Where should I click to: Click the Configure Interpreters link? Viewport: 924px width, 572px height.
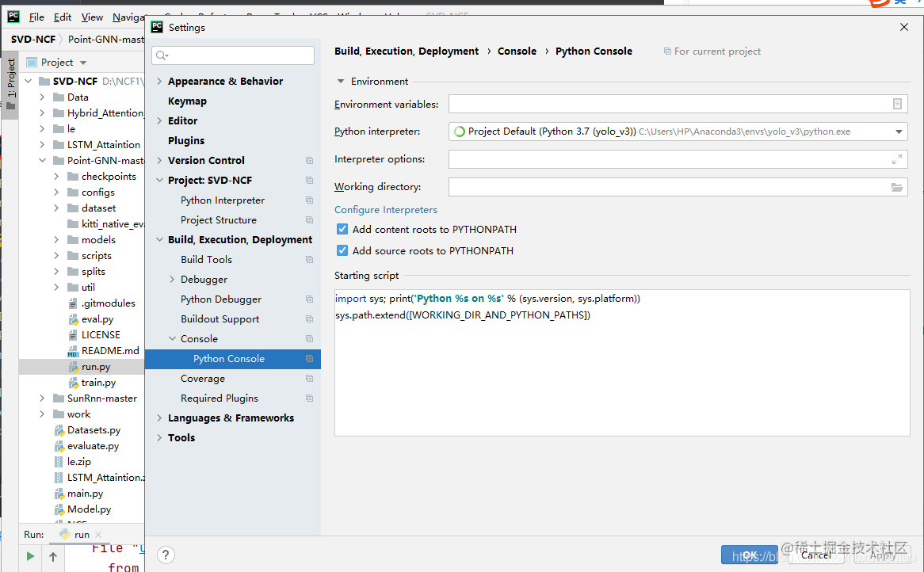(385, 210)
